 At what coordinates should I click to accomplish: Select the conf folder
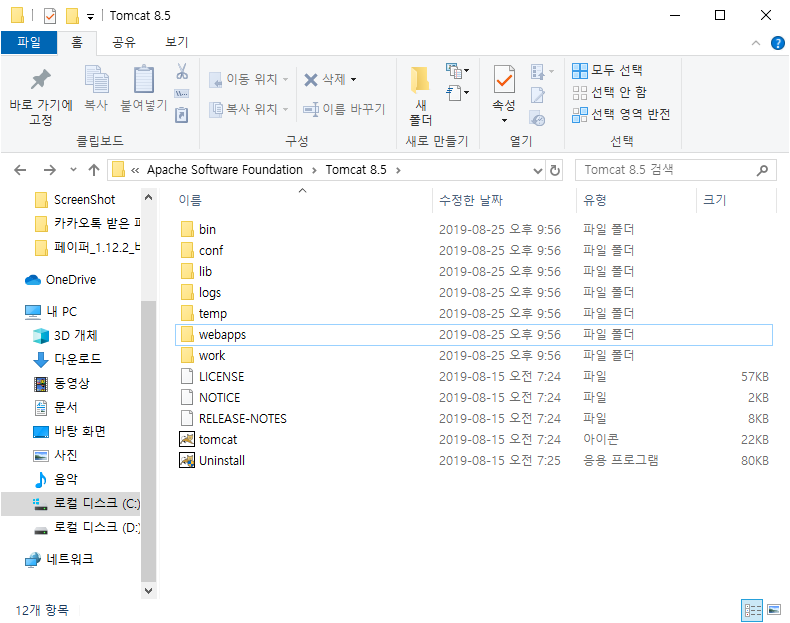coord(474,251)
